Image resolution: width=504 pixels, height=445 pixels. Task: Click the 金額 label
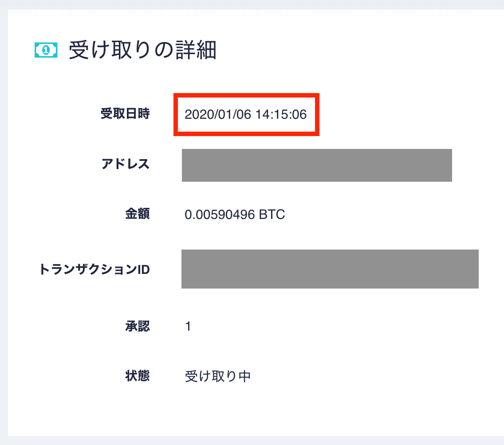(138, 214)
